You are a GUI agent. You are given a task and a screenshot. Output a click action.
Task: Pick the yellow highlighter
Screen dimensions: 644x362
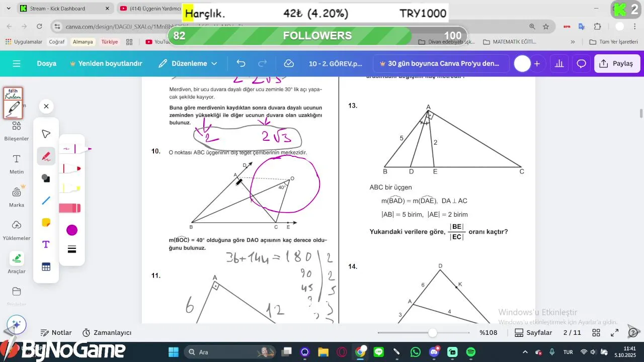[71, 188]
